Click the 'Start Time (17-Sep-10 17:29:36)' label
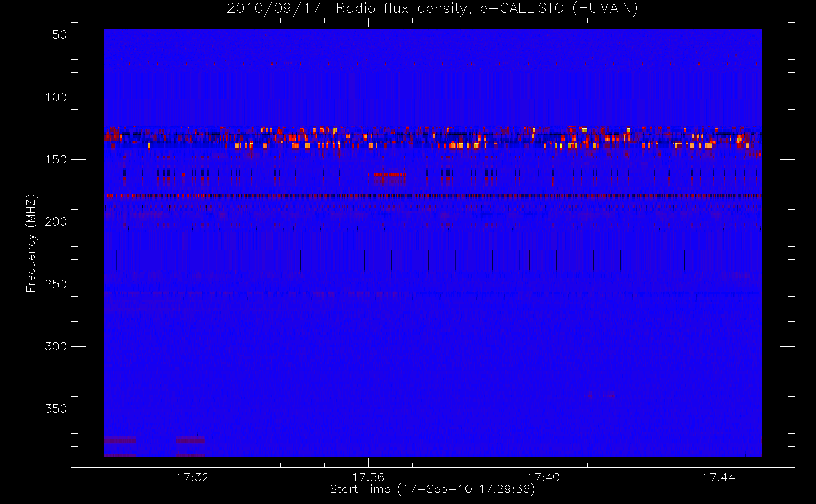Image resolution: width=816 pixels, height=504 pixels. pos(432,489)
